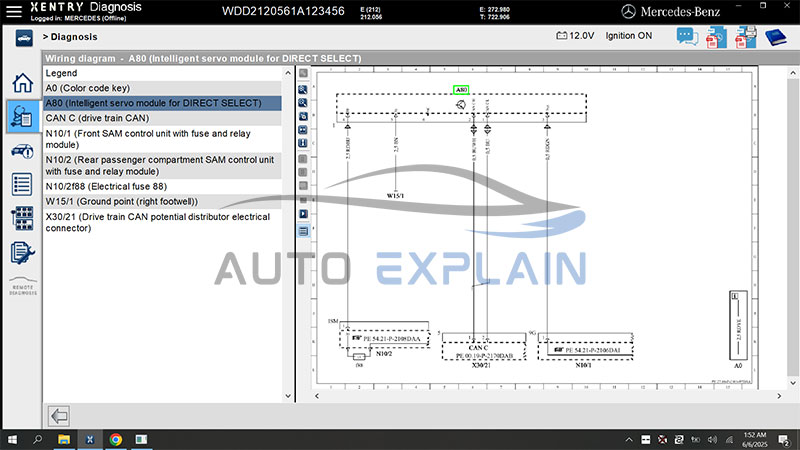Click the vehicle icon beside Diagnosis breadcrumb
Screen dimensions: 800x450
coord(24,38)
